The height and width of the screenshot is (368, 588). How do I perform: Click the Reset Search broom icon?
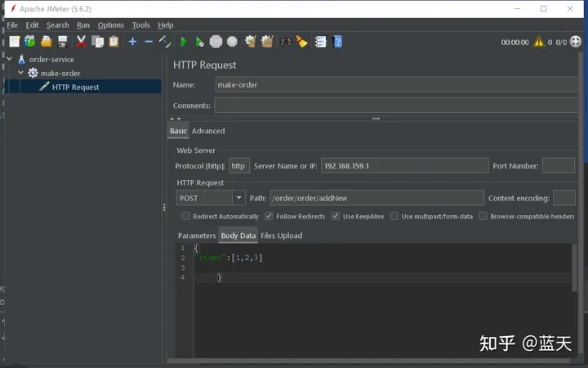(x=302, y=42)
